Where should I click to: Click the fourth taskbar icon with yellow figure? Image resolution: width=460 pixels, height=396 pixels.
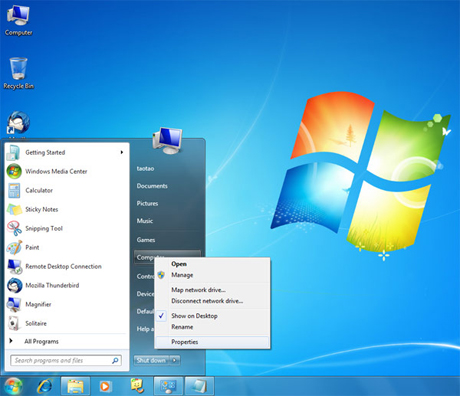tap(137, 386)
